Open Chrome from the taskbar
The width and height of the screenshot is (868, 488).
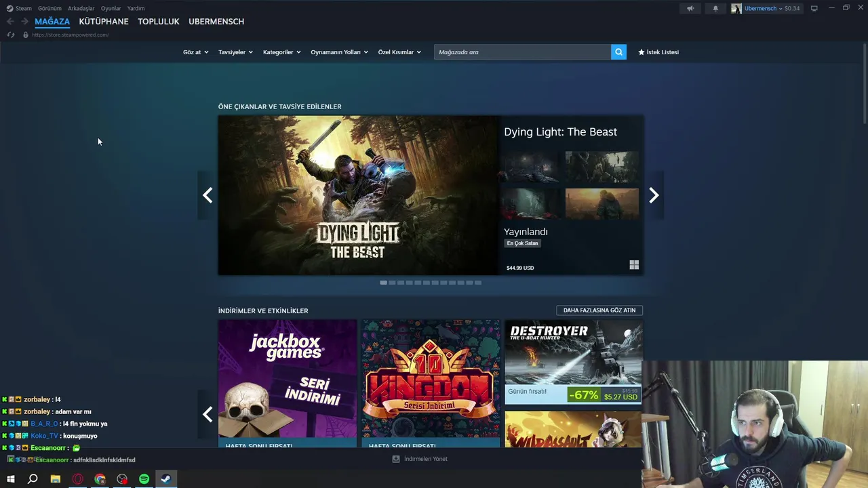click(x=100, y=479)
